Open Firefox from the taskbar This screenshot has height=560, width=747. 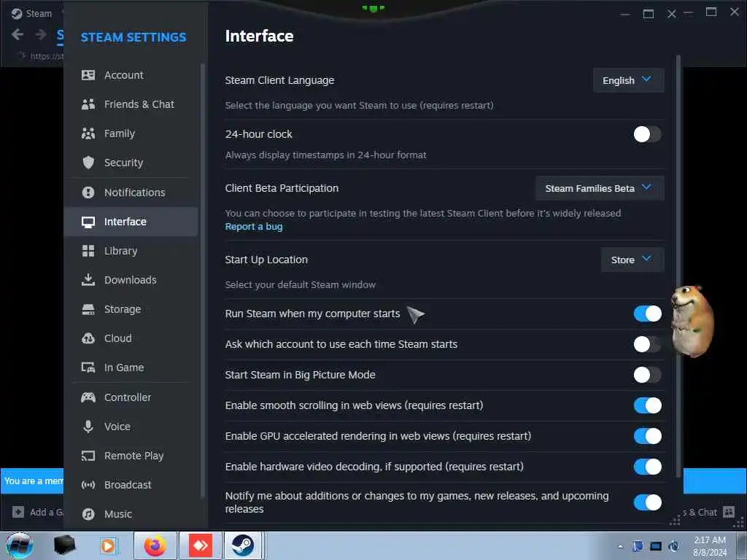(155, 545)
